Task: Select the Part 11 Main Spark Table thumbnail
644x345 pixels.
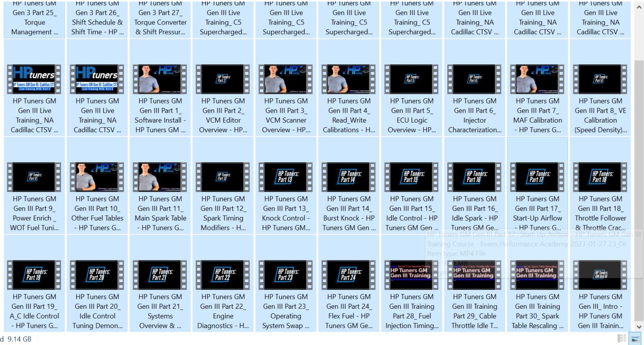Action: pos(160,177)
